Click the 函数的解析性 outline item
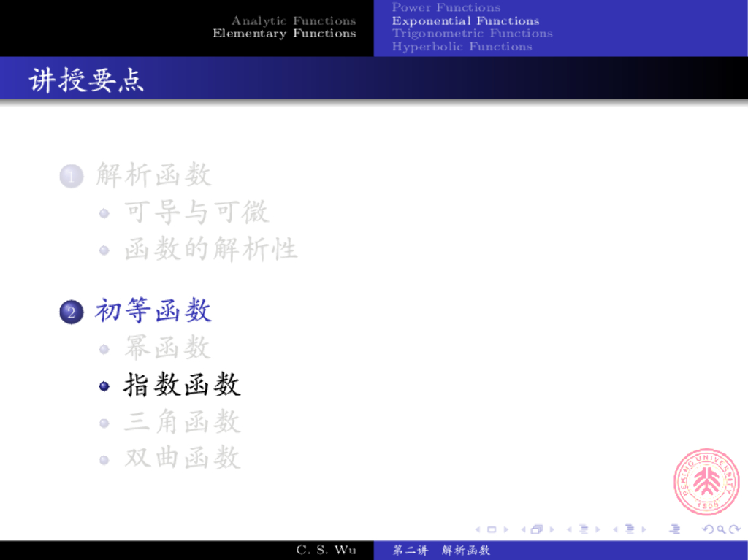The height and width of the screenshot is (560, 748). point(211,248)
